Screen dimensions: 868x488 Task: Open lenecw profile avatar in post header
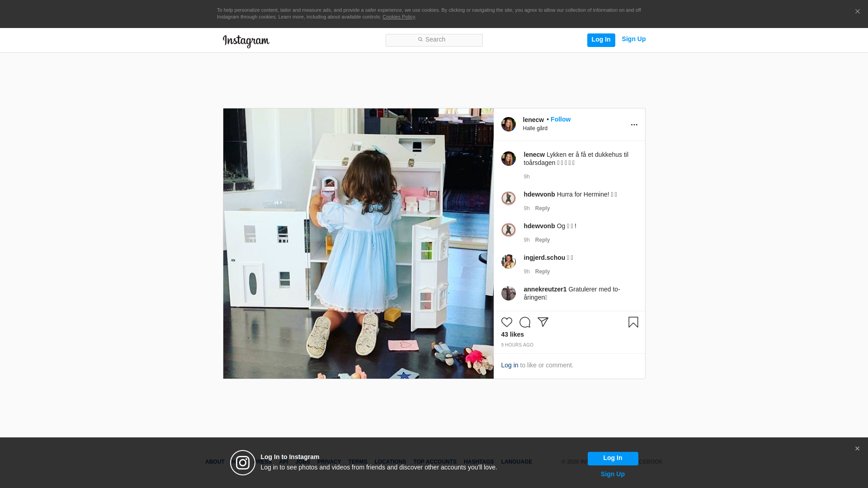pyautogui.click(x=508, y=124)
